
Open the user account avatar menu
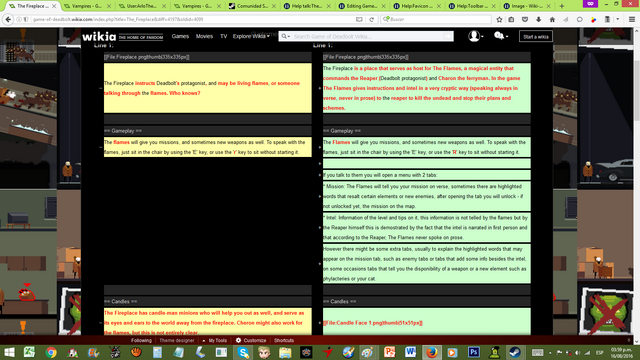pyautogui.click(x=475, y=36)
